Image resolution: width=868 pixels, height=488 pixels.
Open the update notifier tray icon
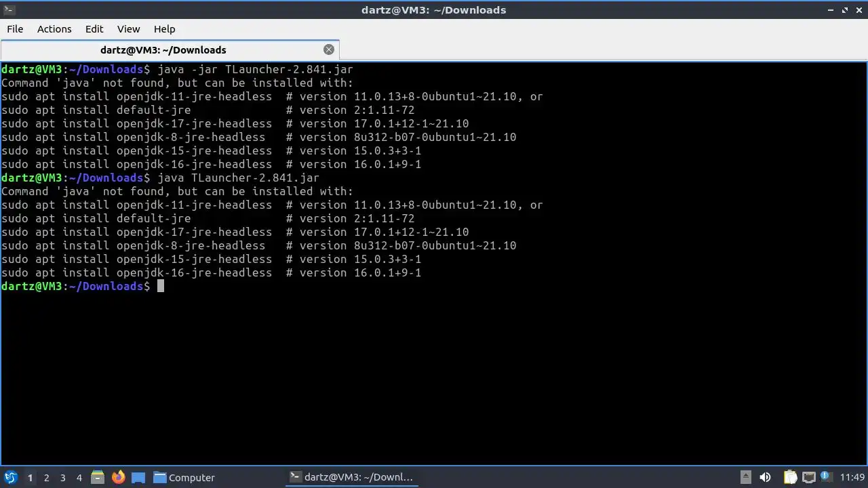[x=826, y=477]
